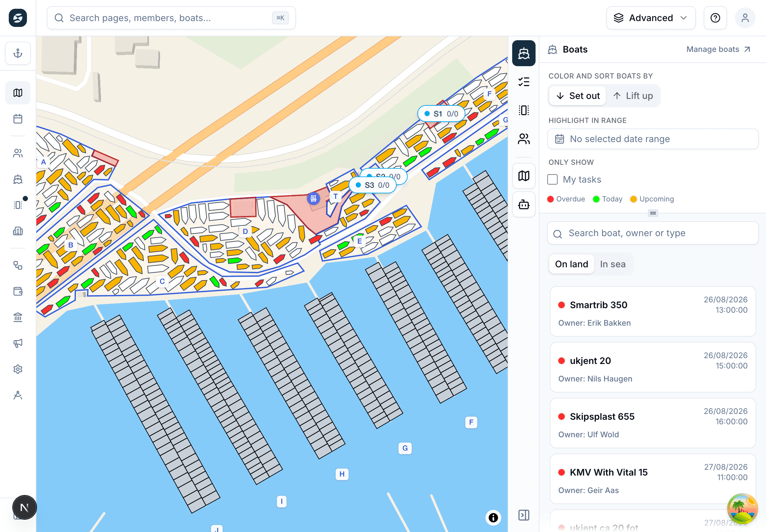Open the boat icon in the left sidebar
Screen dimensions: 766x532
(x=18, y=179)
